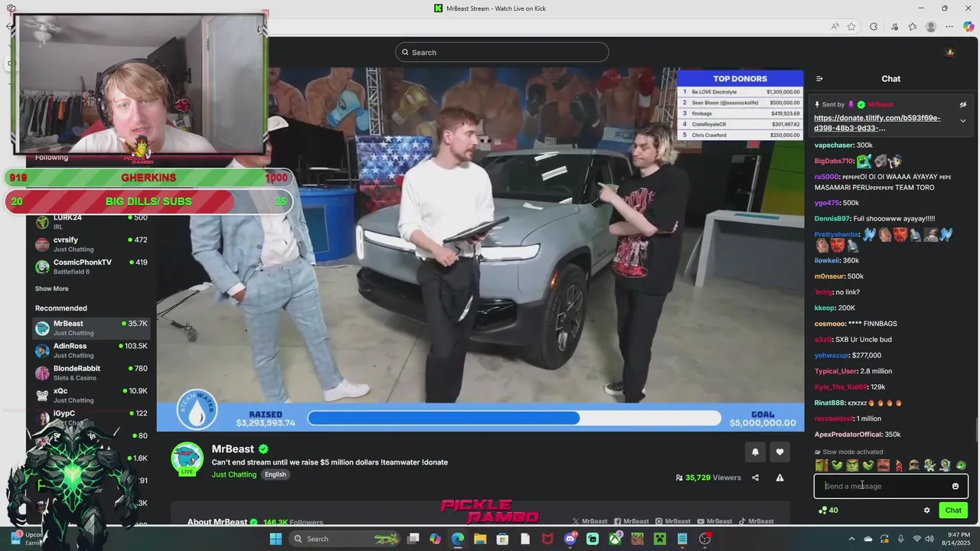Screen dimensions: 980x551
Task: Open the pinned donate.tiltify.com link
Action: pyautogui.click(x=877, y=123)
